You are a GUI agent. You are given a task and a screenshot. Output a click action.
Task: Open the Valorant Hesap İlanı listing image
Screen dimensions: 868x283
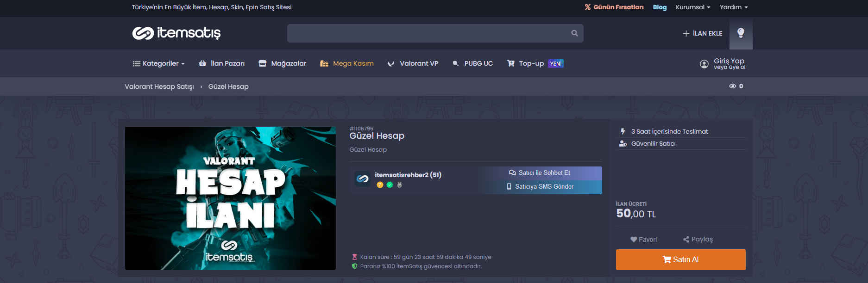click(x=230, y=198)
